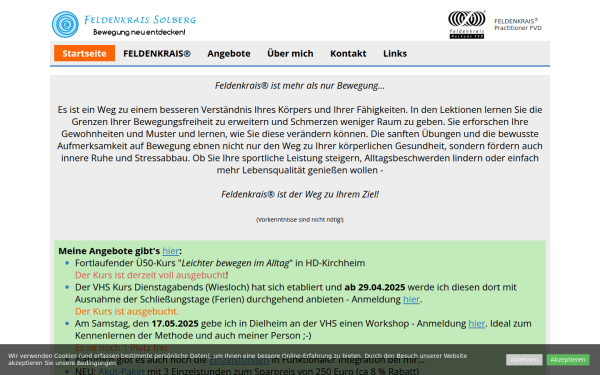
Task: Click orange 'Der Kurs ist ausgebucht.' text
Action: click(127, 311)
